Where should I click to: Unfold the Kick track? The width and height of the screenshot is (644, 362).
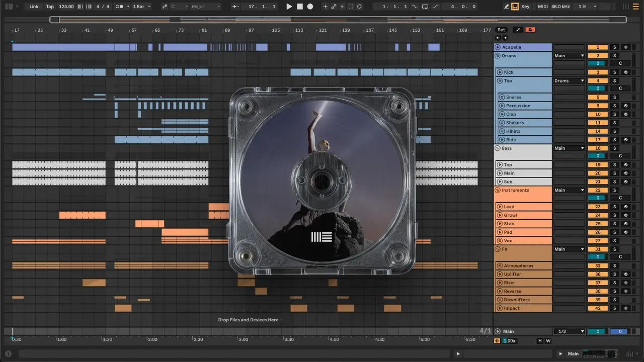pyautogui.click(x=500, y=72)
